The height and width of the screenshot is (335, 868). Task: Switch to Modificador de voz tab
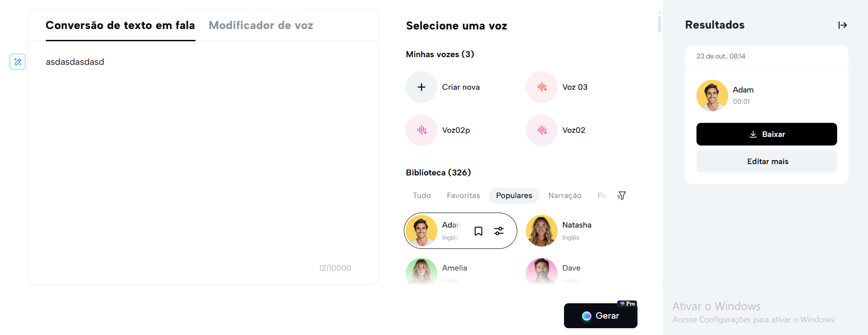(x=261, y=25)
